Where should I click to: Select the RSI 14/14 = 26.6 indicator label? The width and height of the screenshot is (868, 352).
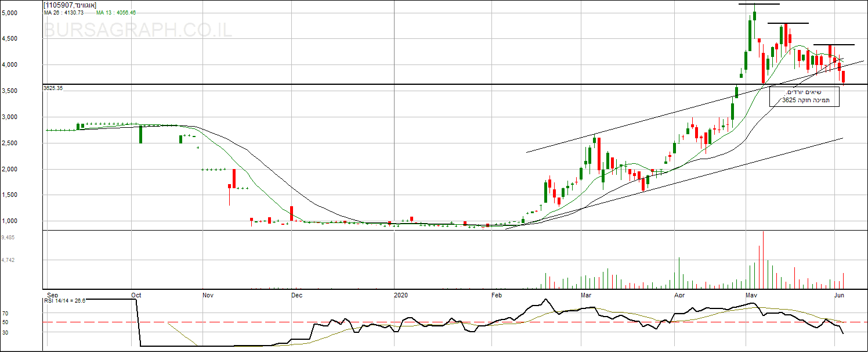tap(65, 301)
